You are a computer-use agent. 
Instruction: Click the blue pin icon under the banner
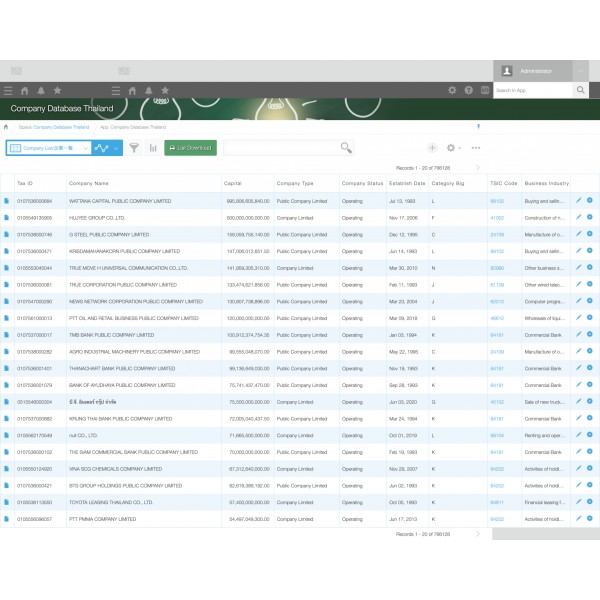click(478, 127)
